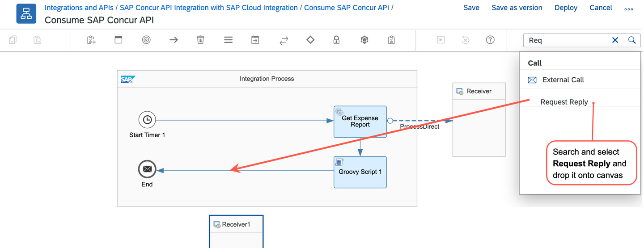Open the Process palette icon

(x=119, y=40)
